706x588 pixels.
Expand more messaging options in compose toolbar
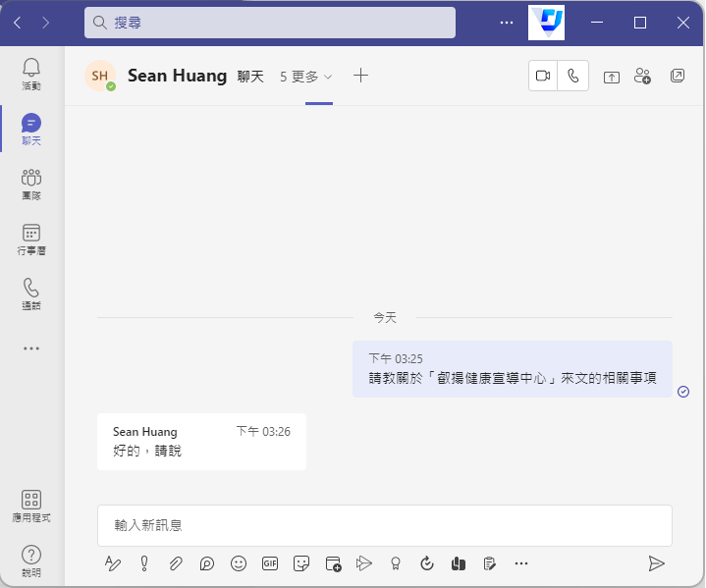point(521,563)
